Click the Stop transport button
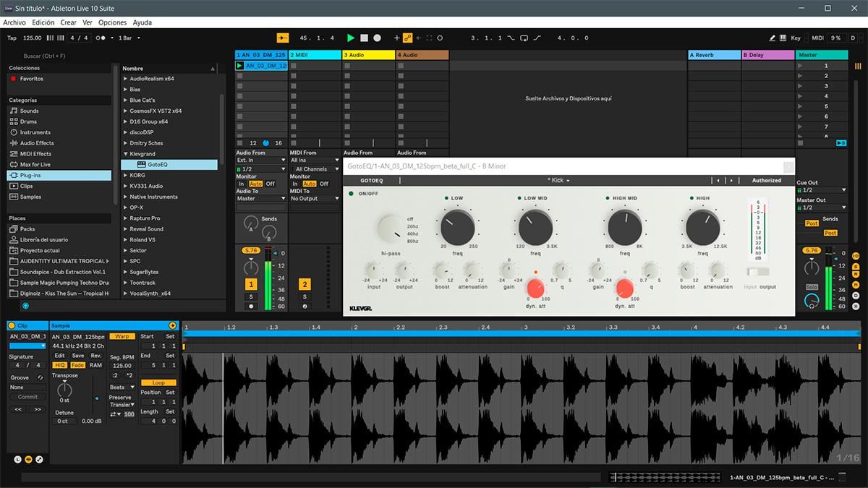Screen dimensions: 868x488 click(365, 38)
